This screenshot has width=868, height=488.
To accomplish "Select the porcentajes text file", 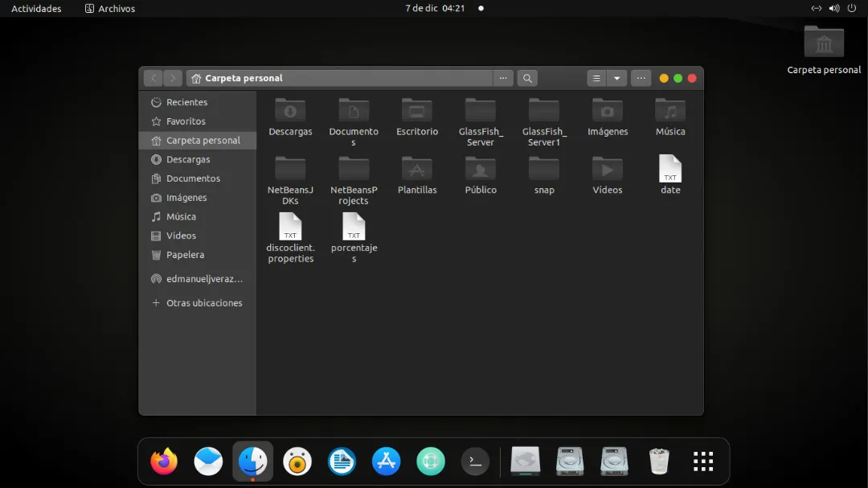I will click(x=353, y=238).
